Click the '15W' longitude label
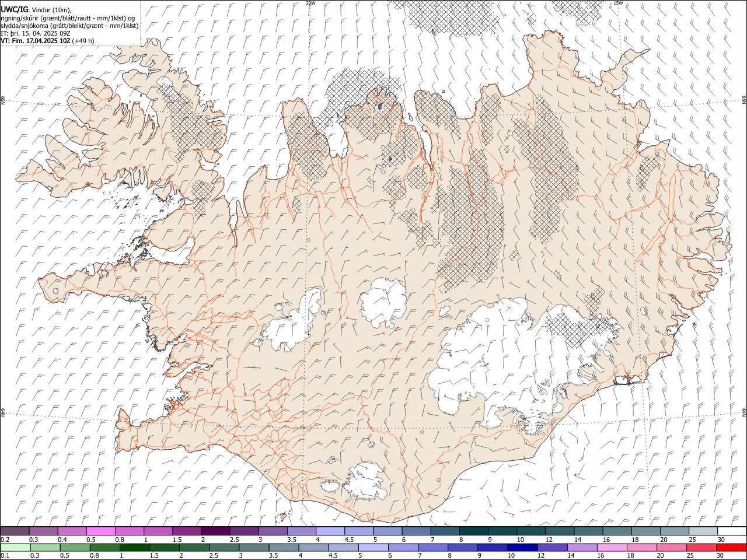 point(618,3)
